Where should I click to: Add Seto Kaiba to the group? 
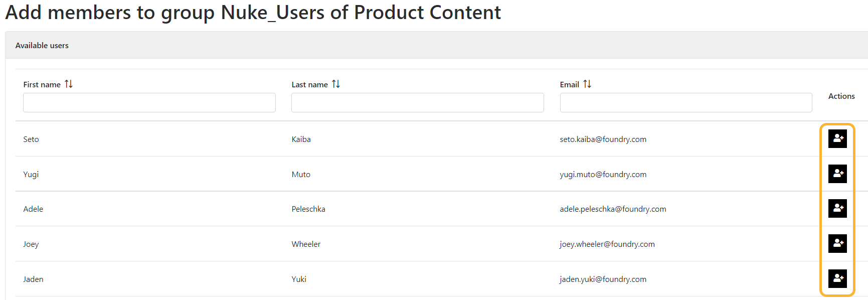click(x=837, y=138)
